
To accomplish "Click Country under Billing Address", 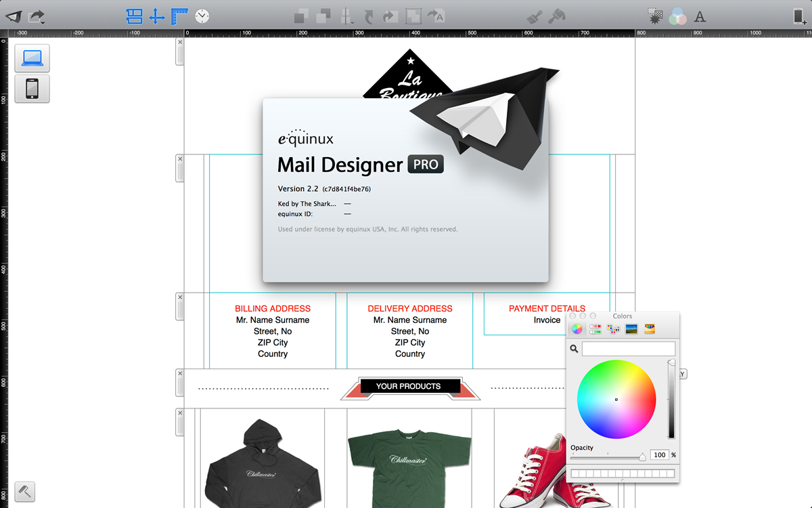I will [273, 354].
